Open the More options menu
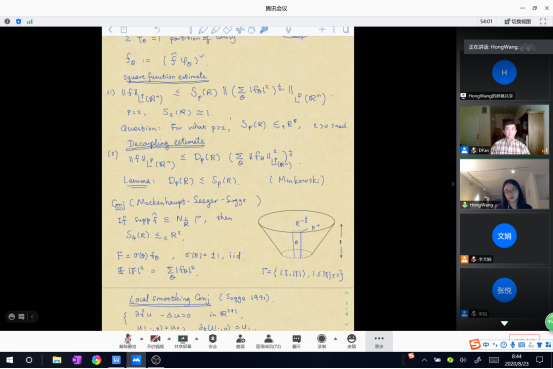This screenshot has width=553, height=369. (x=379, y=341)
